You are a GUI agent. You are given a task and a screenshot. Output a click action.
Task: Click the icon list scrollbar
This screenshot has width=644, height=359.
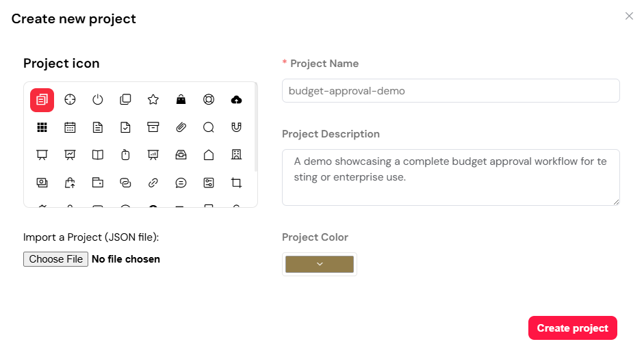click(256, 127)
